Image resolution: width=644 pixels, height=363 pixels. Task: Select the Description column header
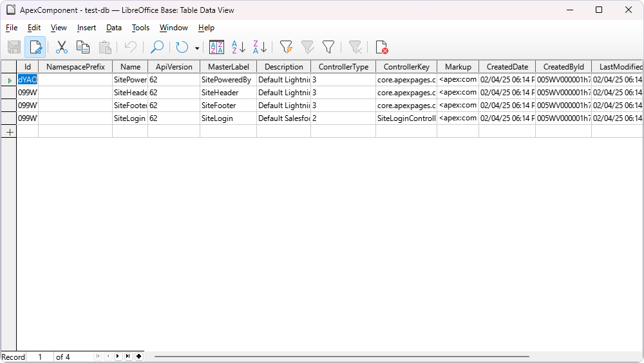284,66
